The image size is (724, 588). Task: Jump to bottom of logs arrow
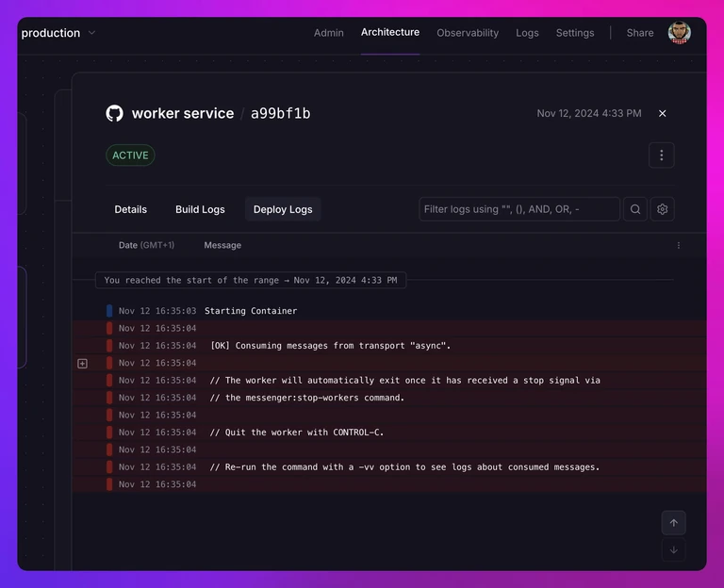[674, 549]
